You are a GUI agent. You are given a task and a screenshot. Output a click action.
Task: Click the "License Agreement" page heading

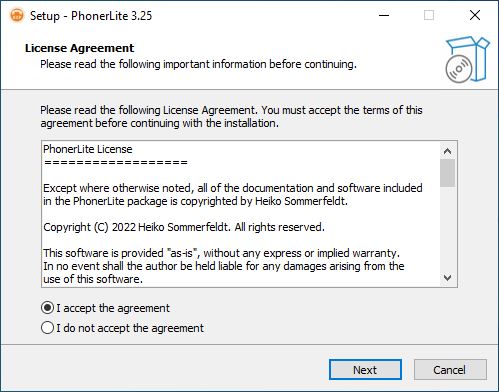79,48
